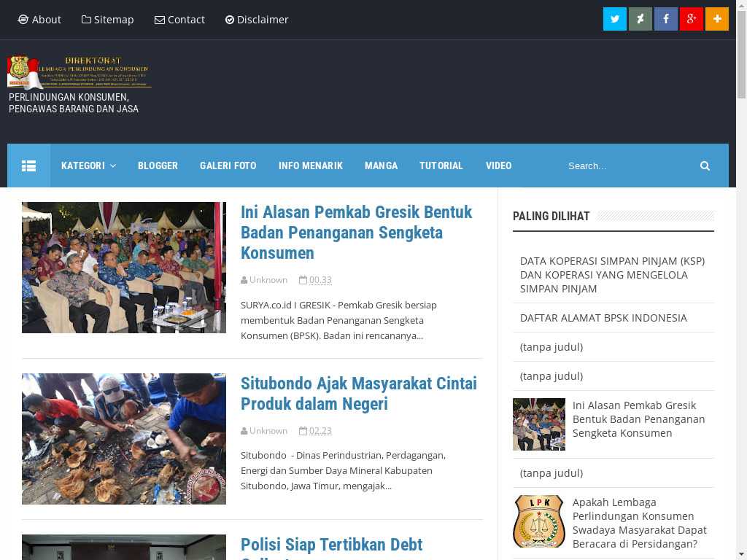Click the page's vertical scrollbar

pos(741,292)
